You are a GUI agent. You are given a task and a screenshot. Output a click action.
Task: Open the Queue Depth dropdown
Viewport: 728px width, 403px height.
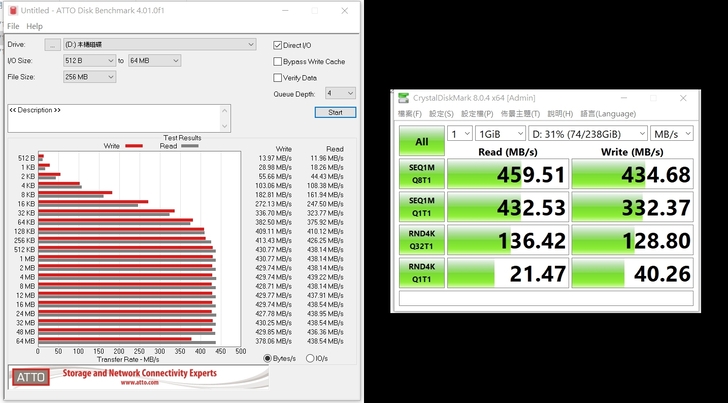click(x=340, y=93)
